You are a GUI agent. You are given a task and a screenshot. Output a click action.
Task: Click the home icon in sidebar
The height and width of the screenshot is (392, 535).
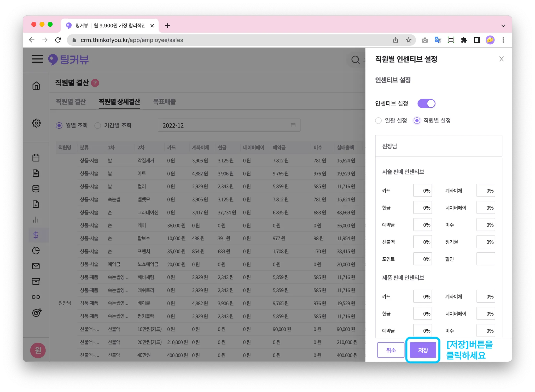click(36, 86)
